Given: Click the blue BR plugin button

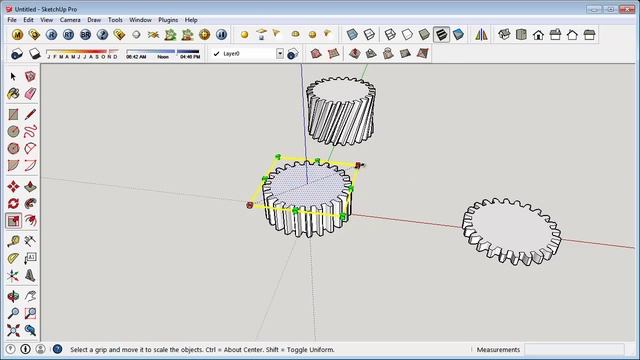Looking at the screenshot, I should [85, 35].
